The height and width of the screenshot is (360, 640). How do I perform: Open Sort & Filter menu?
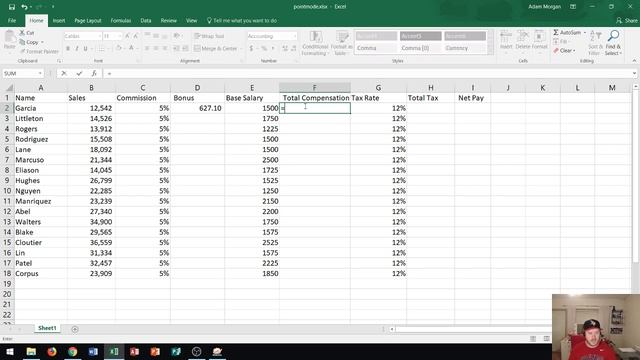595,43
